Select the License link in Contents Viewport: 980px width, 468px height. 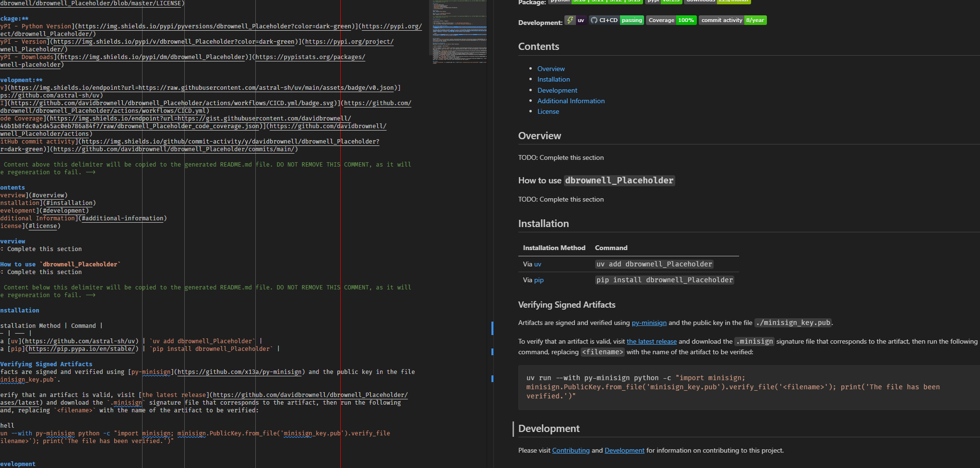click(548, 111)
